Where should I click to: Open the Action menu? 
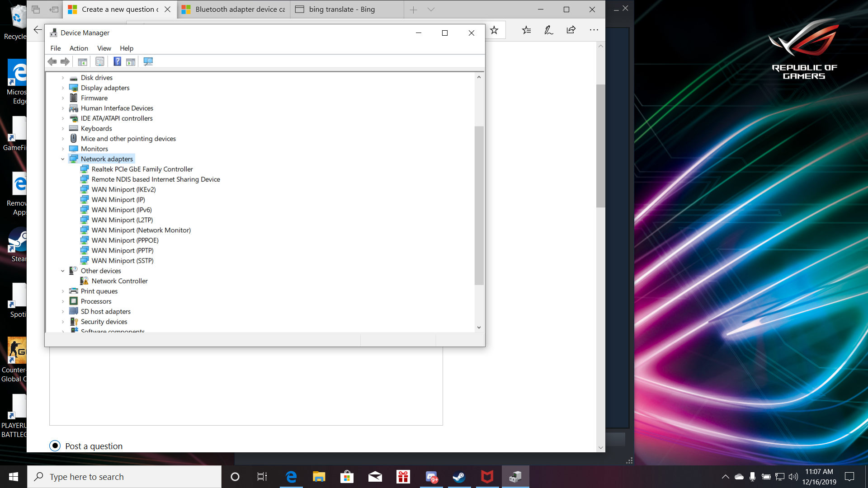[x=79, y=48]
